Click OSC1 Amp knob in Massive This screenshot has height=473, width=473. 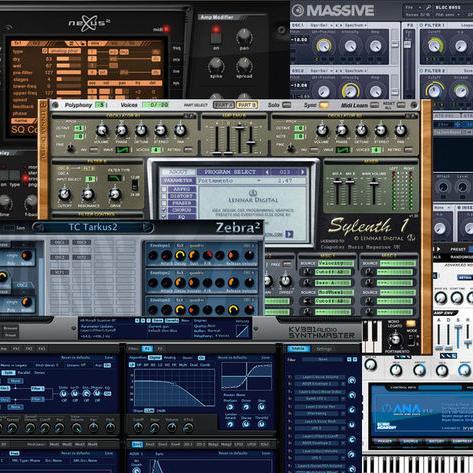tap(375, 46)
